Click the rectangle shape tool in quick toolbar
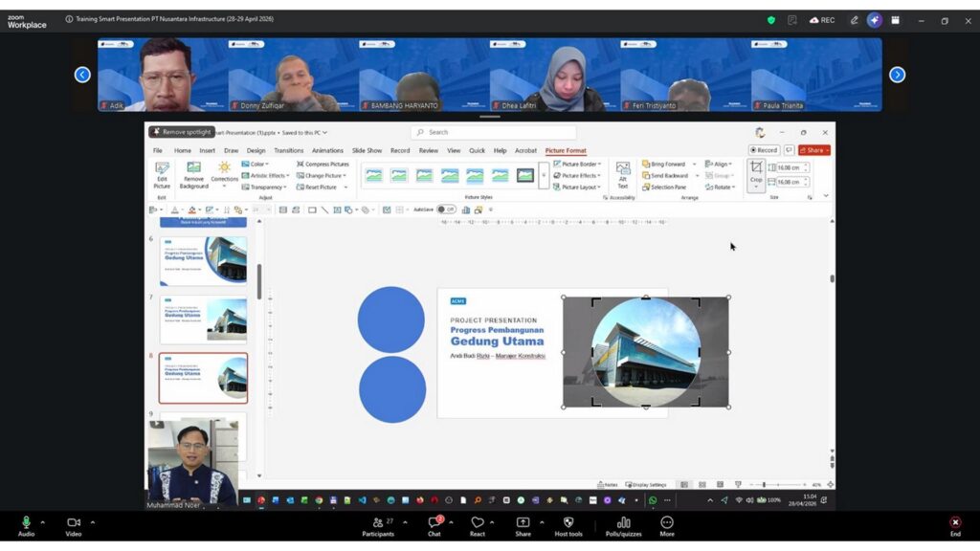This screenshot has height=551, width=980. 312,209
